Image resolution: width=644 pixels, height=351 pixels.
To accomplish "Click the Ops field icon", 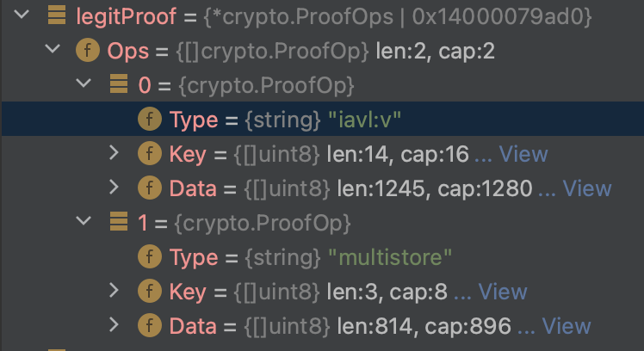I will [x=87, y=51].
